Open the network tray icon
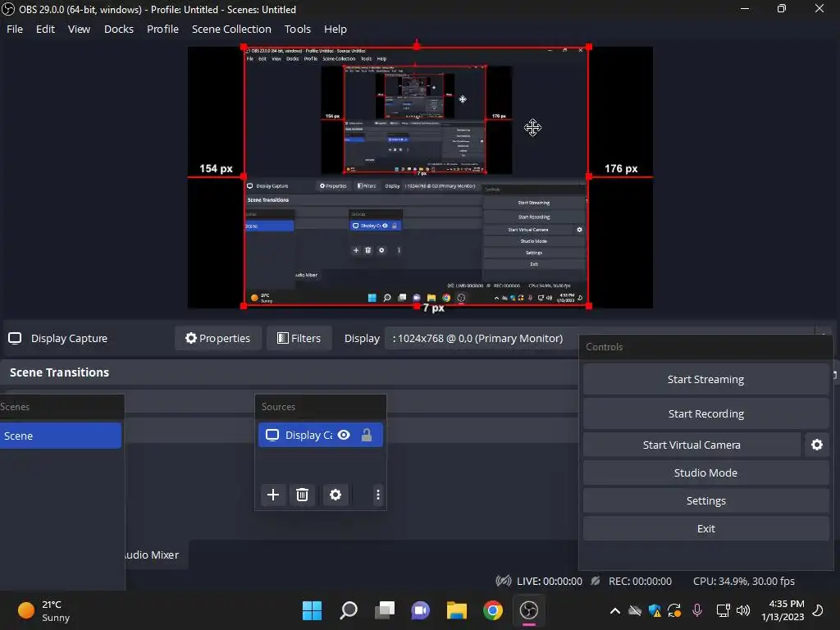The width and height of the screenshot is (840, 630). [x=724, y=610]
